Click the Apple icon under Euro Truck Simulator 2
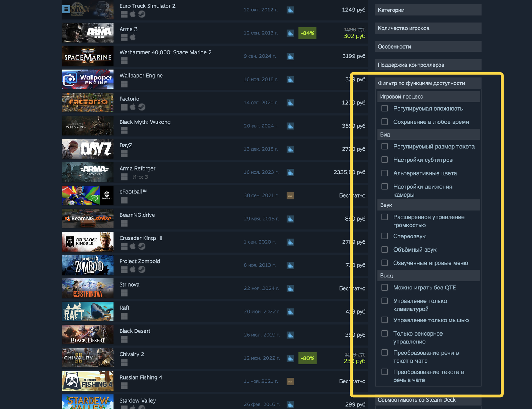Image resolution: width=532 pixels, height=409 pixels. click(x=133, y=14)
